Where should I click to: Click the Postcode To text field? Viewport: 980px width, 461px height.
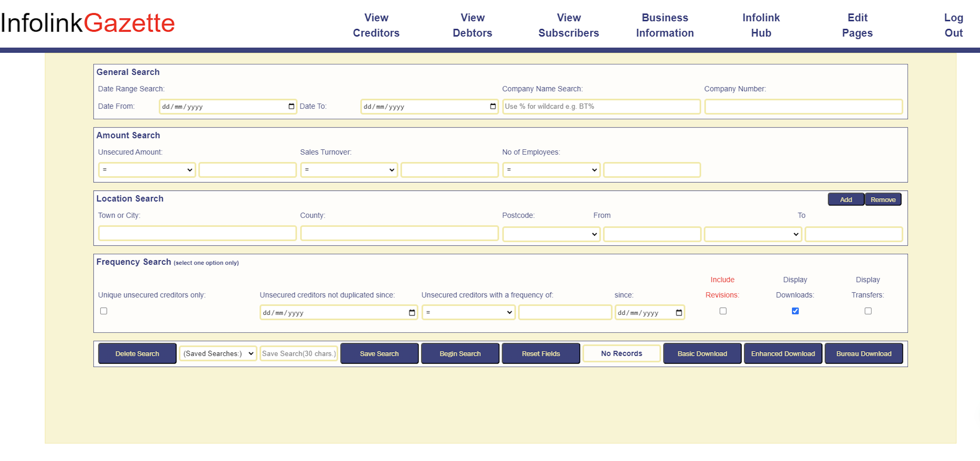coord(854,234)
